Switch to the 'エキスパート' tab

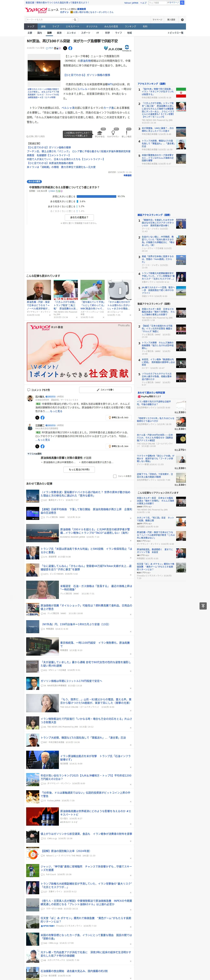pyautogui.click(x=72, y=27)
